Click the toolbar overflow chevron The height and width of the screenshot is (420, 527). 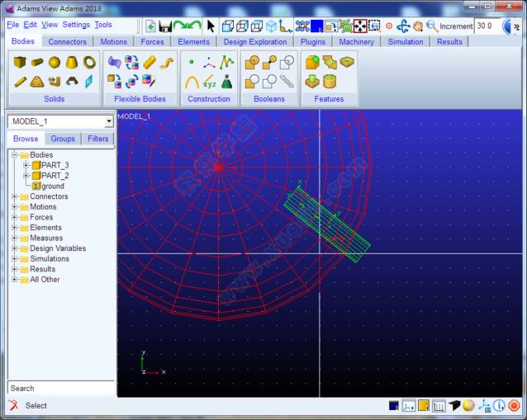click(517, 26)
